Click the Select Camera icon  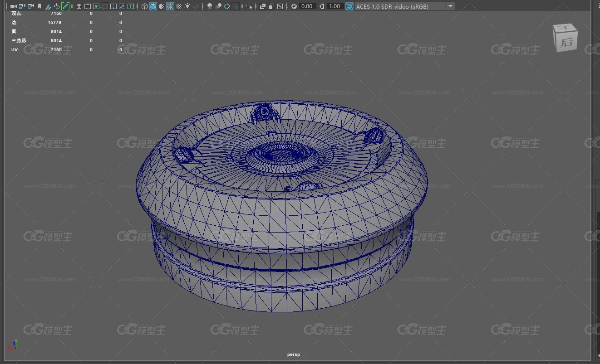(13, 6)
